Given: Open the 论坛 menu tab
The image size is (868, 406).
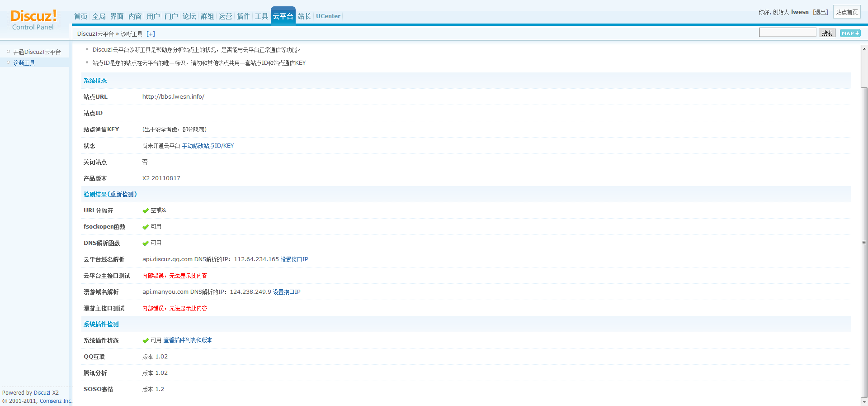Looking at the screenshot, I should click(189, 16).
